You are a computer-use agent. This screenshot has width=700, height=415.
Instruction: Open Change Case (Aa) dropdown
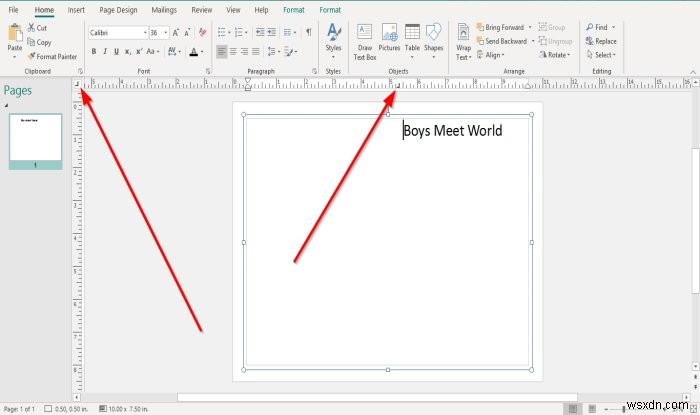click(x=153, y=51)
